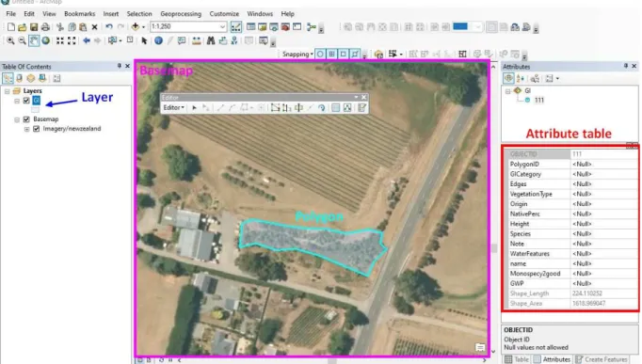Click the VegetationType value cell
The height and width of the screenshot is (364, 642).
(x=604, y=194)
